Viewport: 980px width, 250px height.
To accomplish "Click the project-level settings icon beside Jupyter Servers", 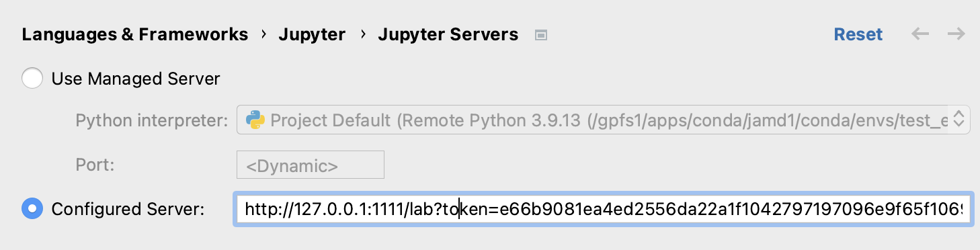I will [x=540, y=35].
